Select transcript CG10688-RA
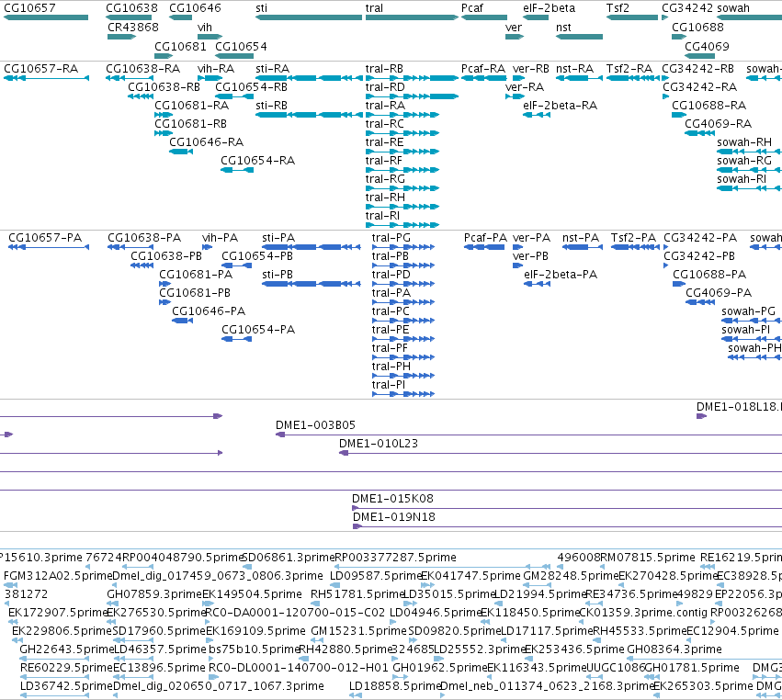This screenshot has height=700, width=782. (x=679, y=115)
